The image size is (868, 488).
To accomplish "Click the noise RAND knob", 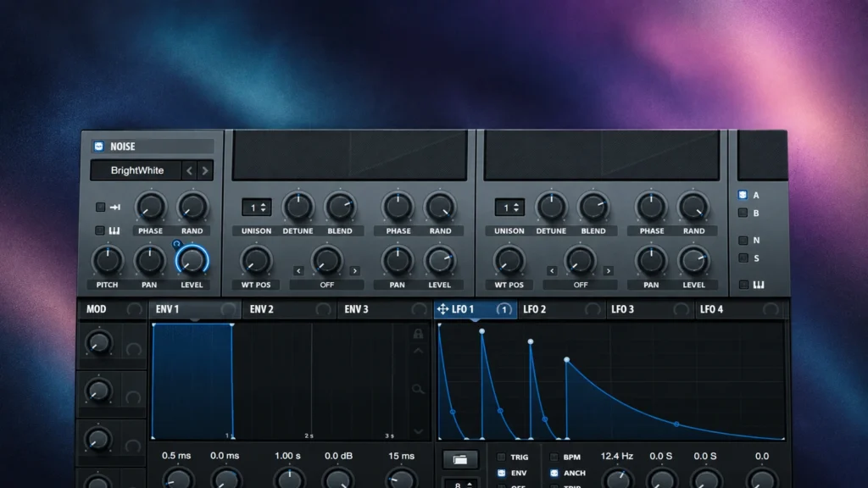I will click(x=192, y=207).
